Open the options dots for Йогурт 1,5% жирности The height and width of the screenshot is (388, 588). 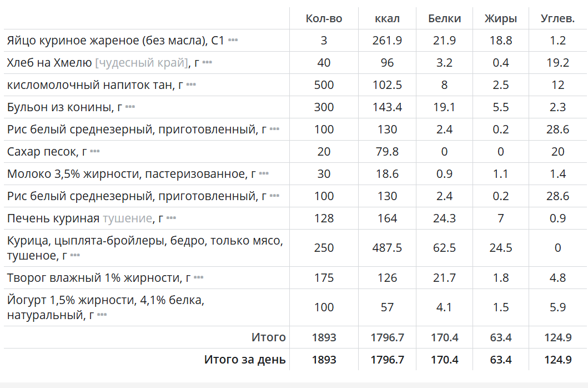click(102, 315)
